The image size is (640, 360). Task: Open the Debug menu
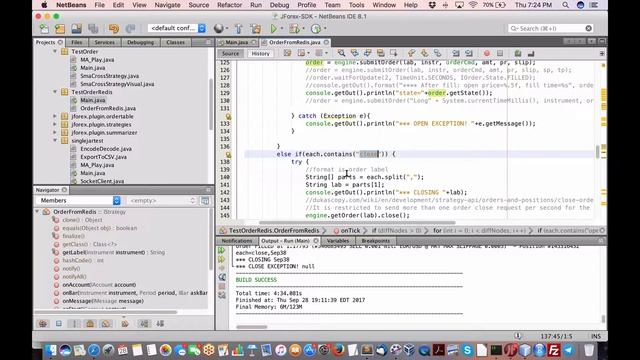[x=279, y=5]
